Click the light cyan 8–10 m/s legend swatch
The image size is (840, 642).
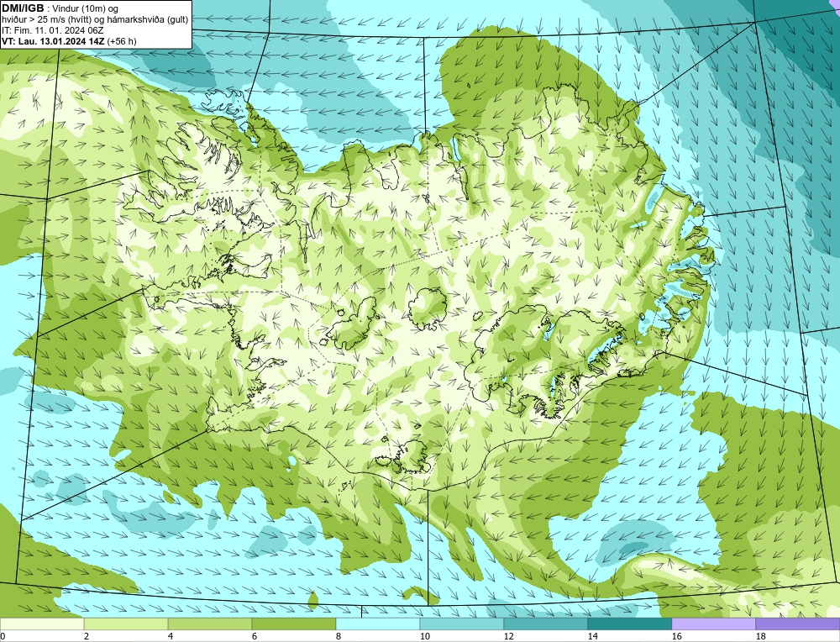tap(378, 624)
